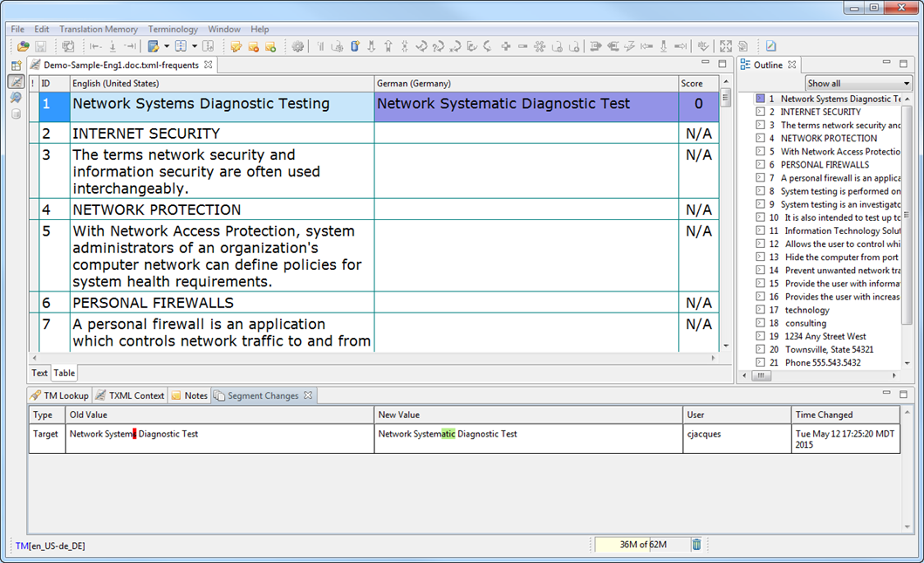Click the open file folder toolbar icon

click(x=23, y=46)
